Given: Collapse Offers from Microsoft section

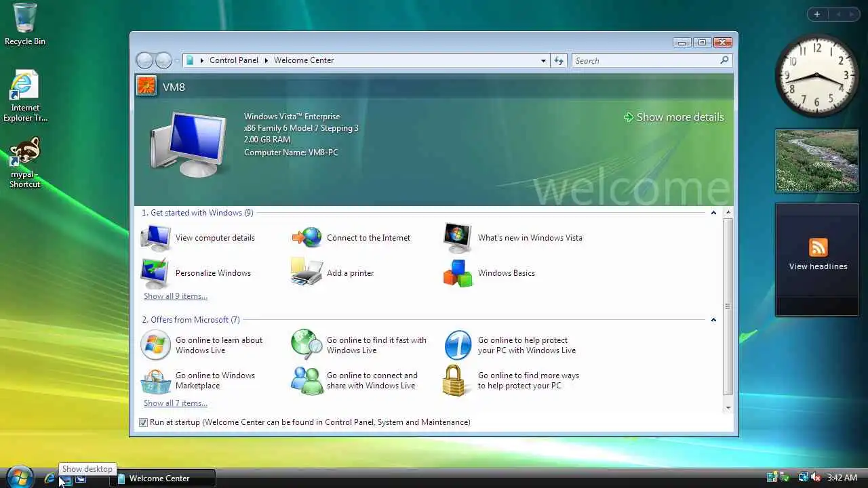Looking at the screenshot, I should click(713, 320).
